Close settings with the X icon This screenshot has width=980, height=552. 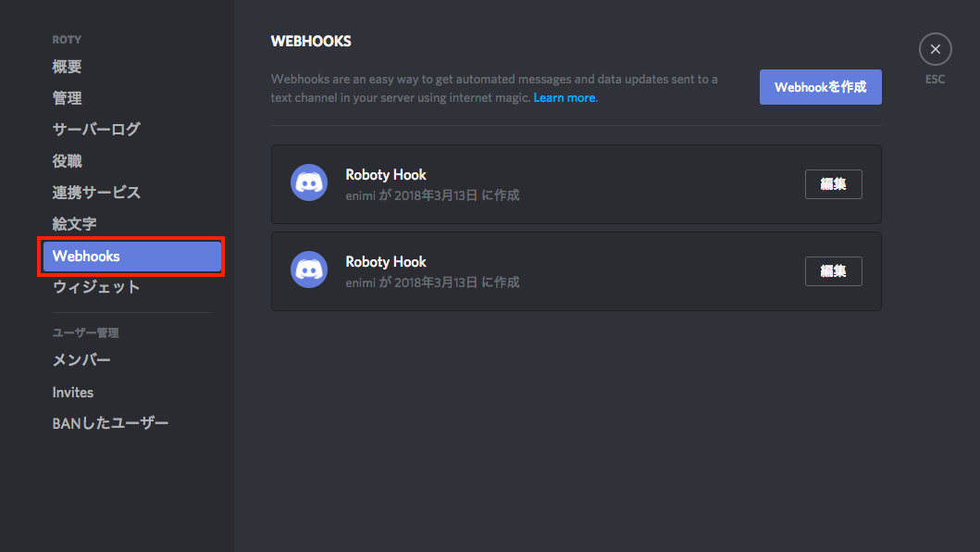tap(935, 49)
